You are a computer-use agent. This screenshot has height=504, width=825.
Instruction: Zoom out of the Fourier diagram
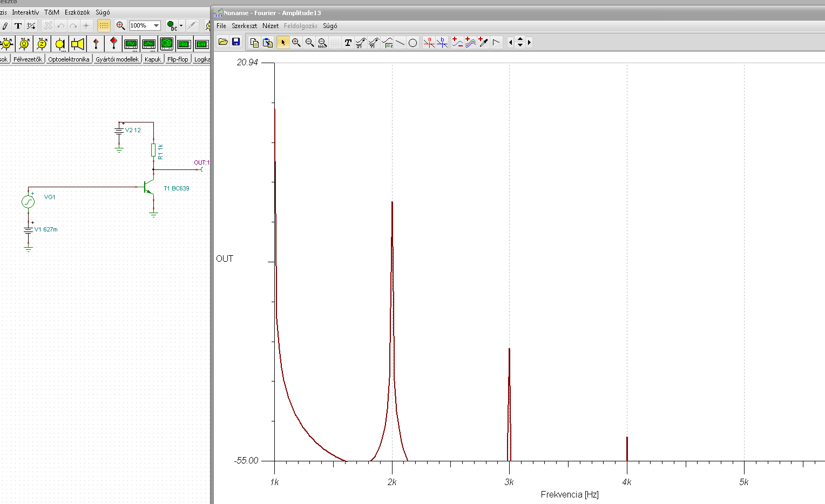(x=309, y=43)
